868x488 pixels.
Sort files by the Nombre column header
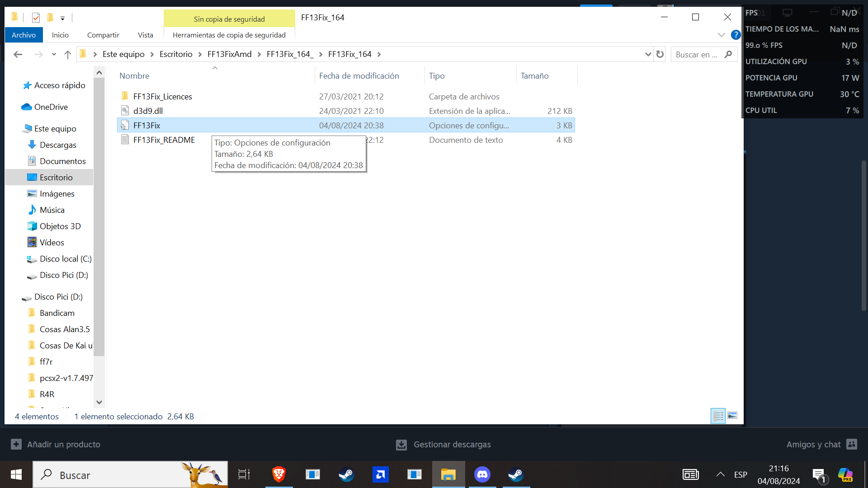click(x=134, y=76)
